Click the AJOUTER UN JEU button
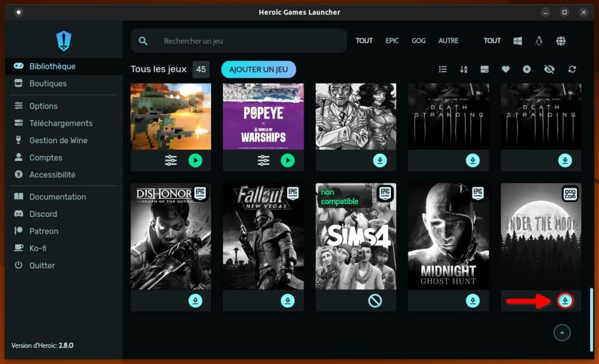This screenshot has height=364, width=599. pos(259,70)
